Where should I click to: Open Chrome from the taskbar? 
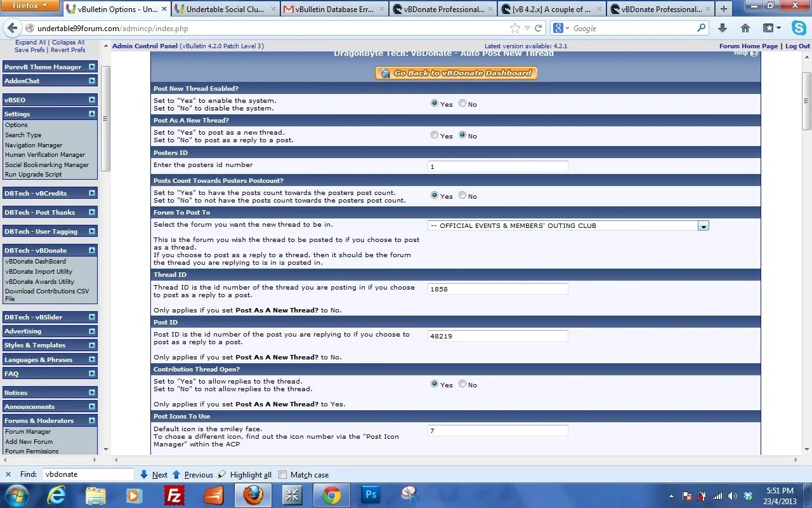[x=331, y=495]
